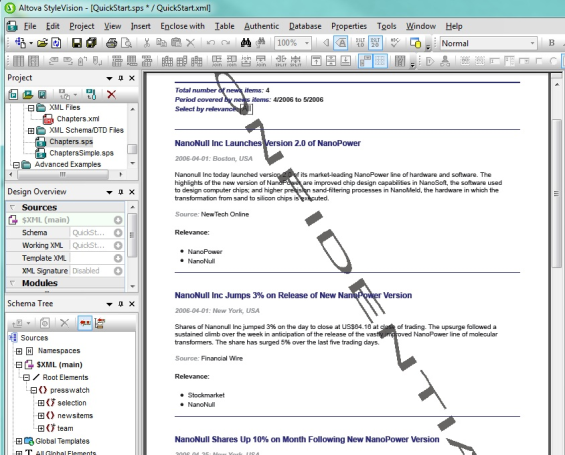Collapse the Advanced Examples folder

16,165
